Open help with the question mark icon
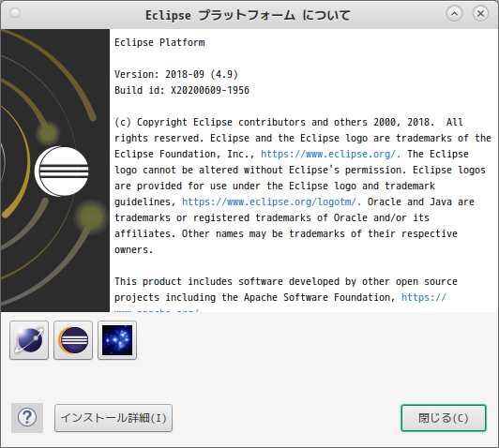The height and width of the screenshot is (448, 499). [x=27, y=418]
